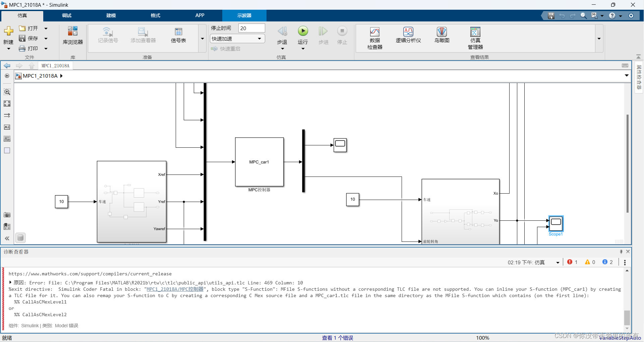Click the Open (打开) folder icon

pos(22,28)
